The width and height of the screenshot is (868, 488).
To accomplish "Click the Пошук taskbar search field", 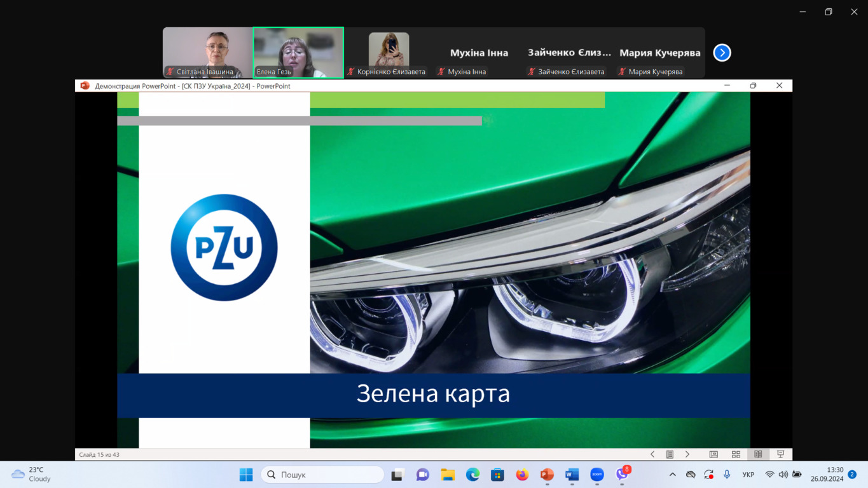I will (322, 475).
